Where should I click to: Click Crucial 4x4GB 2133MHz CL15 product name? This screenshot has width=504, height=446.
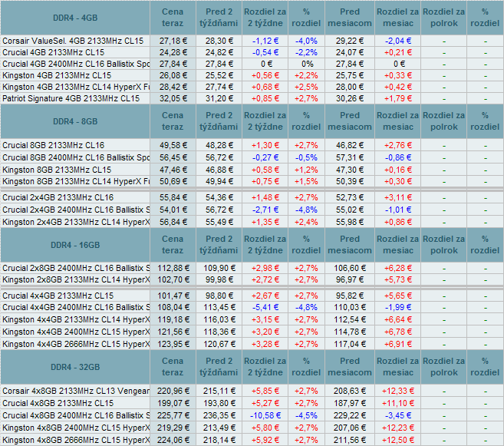tap(58, 296)
